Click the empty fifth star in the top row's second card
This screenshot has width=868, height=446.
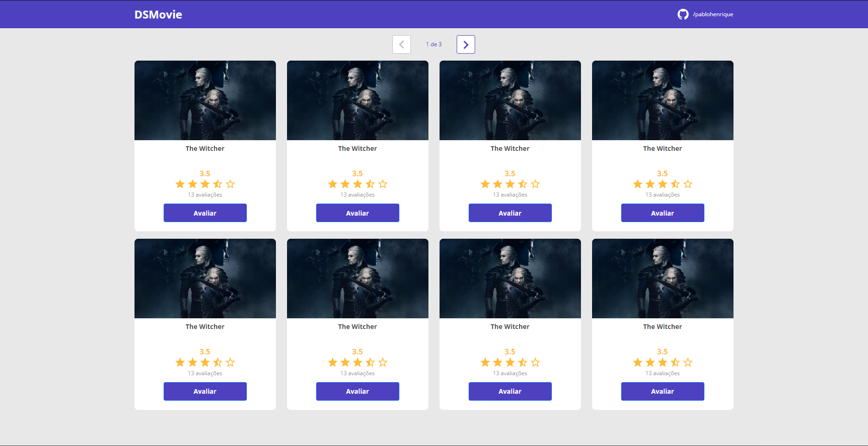coord(383,184)
